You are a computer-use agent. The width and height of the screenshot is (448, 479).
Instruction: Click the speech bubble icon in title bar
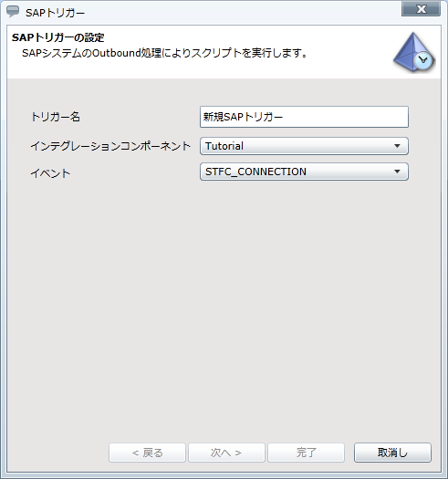[13, 12]
